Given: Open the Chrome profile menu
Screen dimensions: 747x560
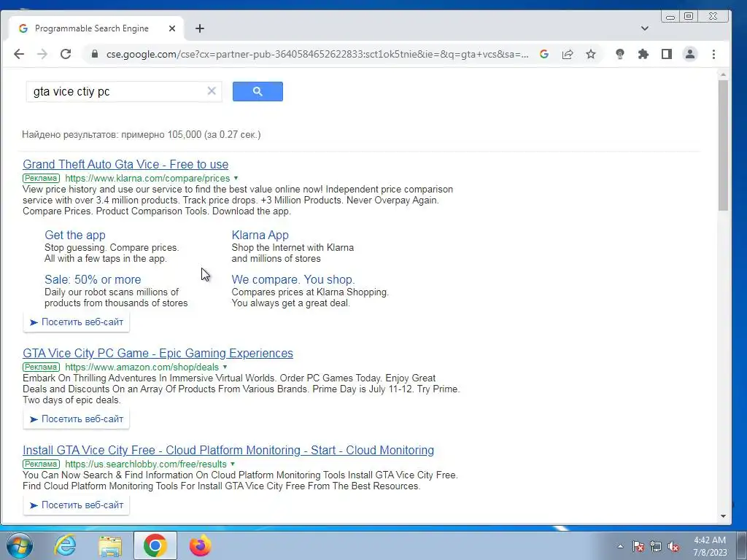Looking at the screenshot, I should tap(690, 54).
